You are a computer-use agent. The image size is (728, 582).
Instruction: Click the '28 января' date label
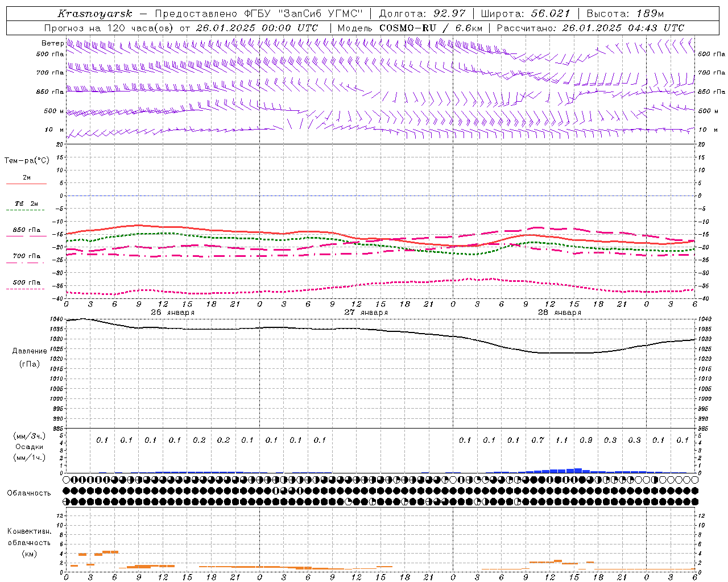[x=559, y=313]
